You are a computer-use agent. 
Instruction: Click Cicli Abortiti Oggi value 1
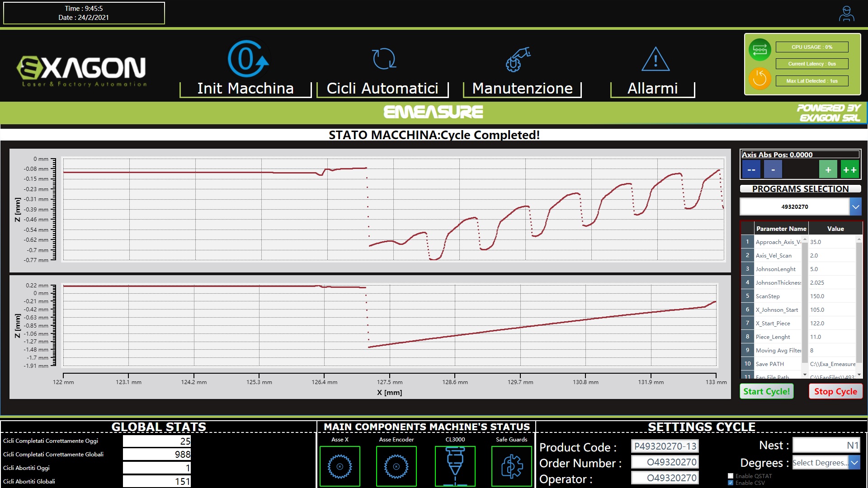click(157, 468)
